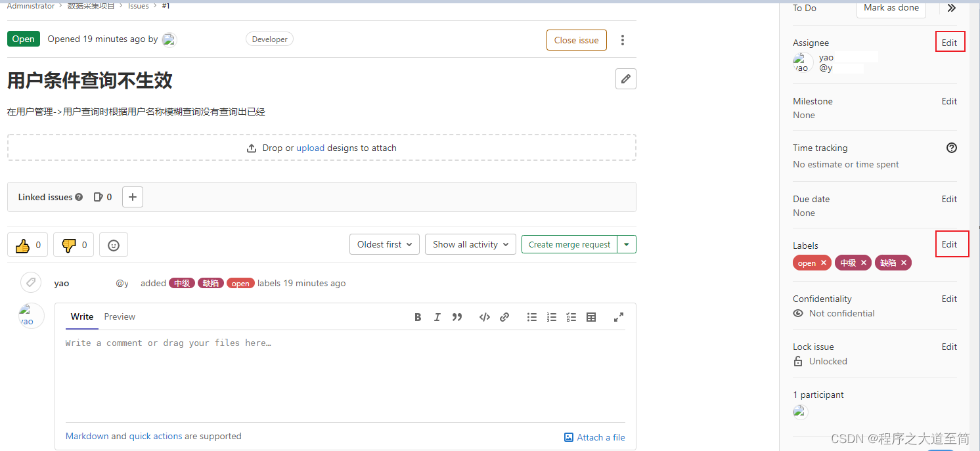This screenshot has height=451, width=980.
Task: Expand comment editor to full screen
Action: click(x=618, y=317)
